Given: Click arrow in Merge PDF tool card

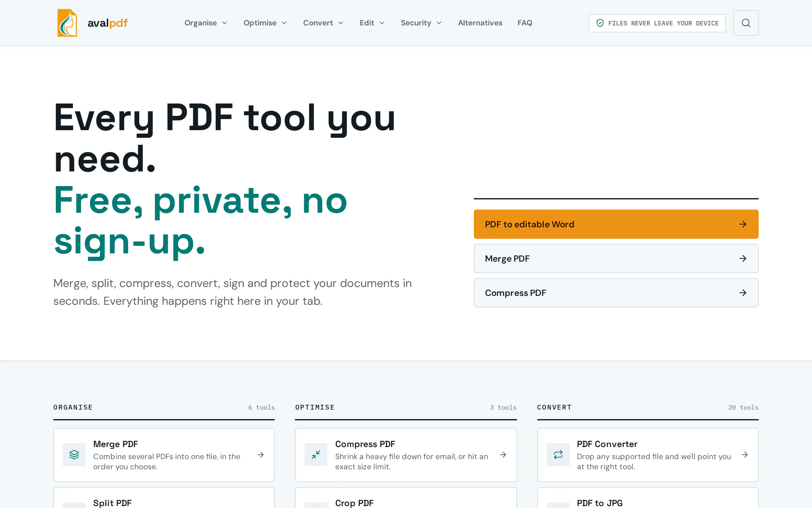Looking at the screenshot, I should click(261, 455).
